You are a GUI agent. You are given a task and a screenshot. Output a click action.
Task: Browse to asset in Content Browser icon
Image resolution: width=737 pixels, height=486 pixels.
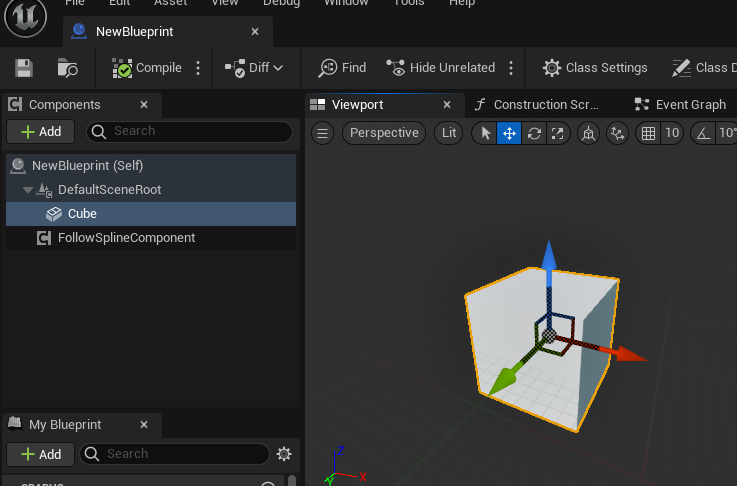(x=67, y=68)
